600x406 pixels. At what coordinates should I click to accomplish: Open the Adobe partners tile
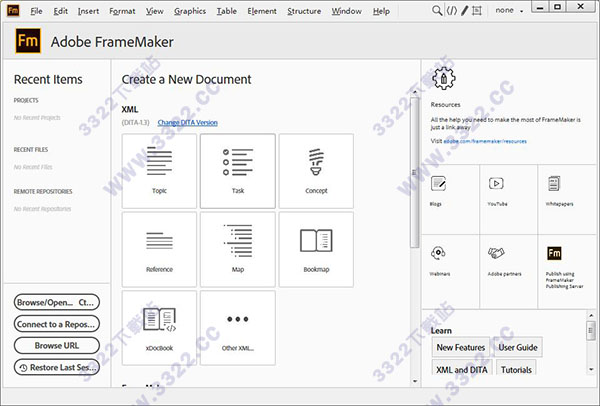click(x=509, y=272)
